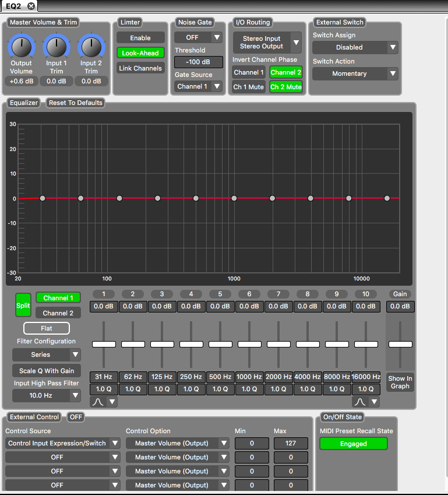Click the first row Min 0 field
Image resolution: width=448 pixels, height=495 pixels.
pyautogui.click(x=252, y=443)
